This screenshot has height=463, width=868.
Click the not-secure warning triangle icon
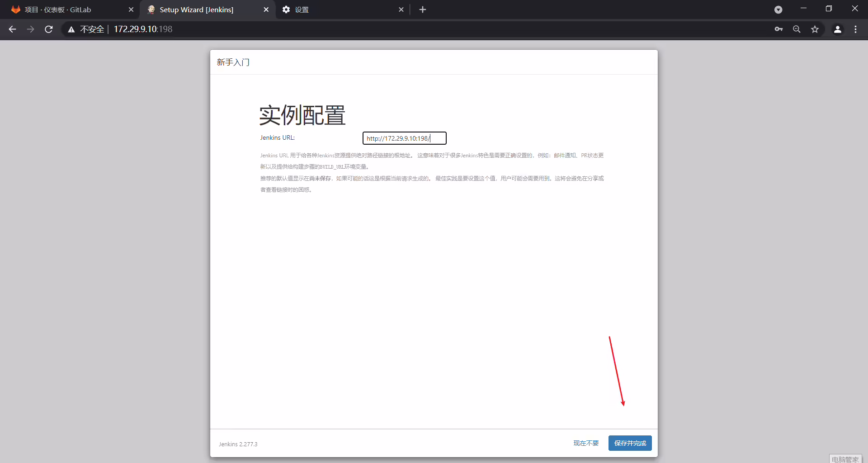point(71,29)
